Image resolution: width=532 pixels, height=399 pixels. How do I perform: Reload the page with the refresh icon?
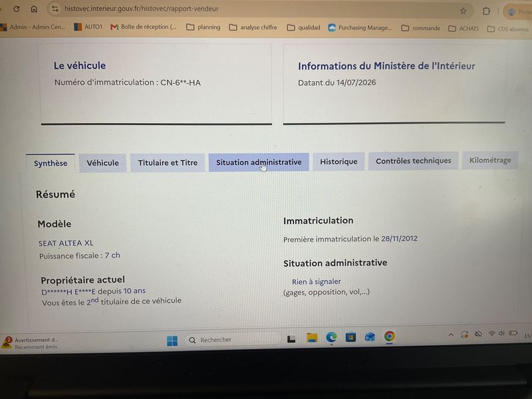[x=16, y=9]
